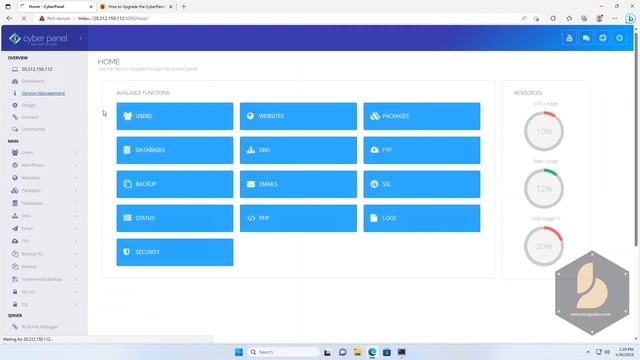Expand the FTP sidebar menu
The image size is (640, 360).
pyautogui.click(x=44, y=241)
